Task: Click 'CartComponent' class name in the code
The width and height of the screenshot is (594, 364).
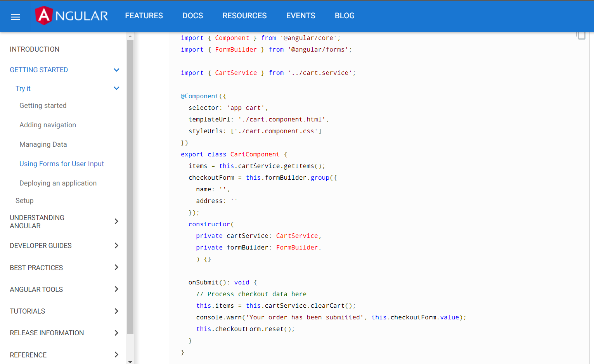Action: click(x=255, y=154)
